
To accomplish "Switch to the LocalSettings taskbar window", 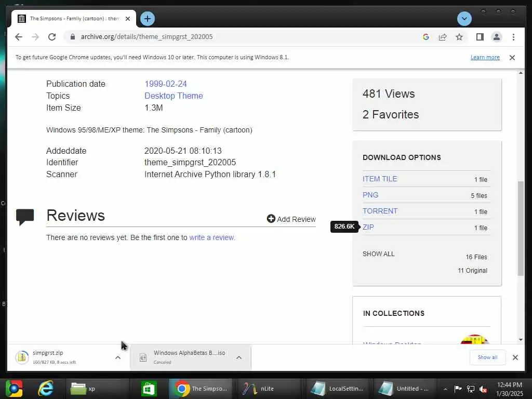I will point(338,389).
